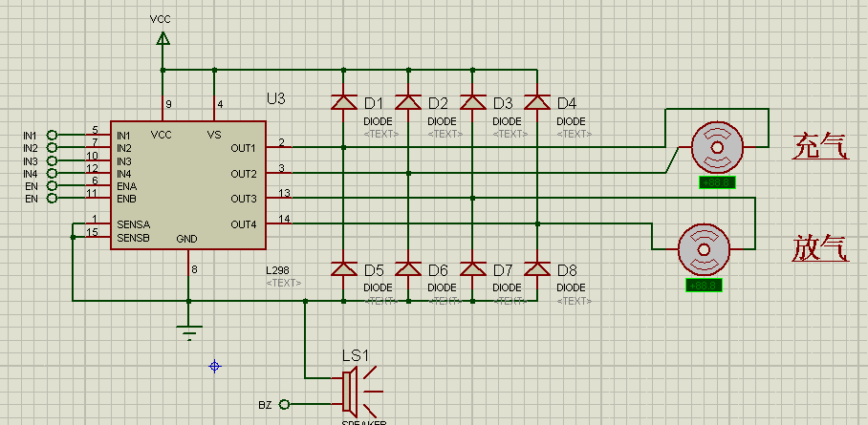Select diode D6 symbol
This screenshot has height=425, width=868.
pos(408,269)
